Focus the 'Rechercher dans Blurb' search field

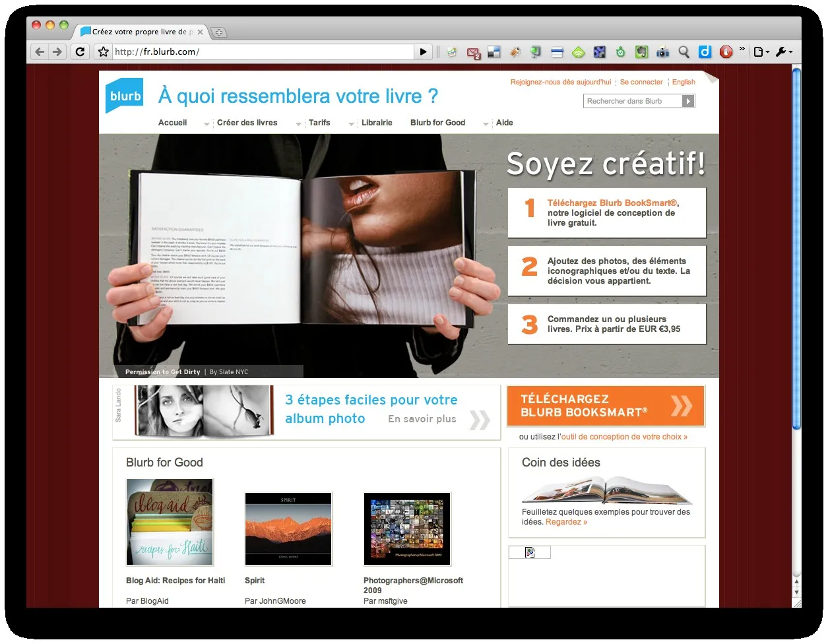point(633,101)
